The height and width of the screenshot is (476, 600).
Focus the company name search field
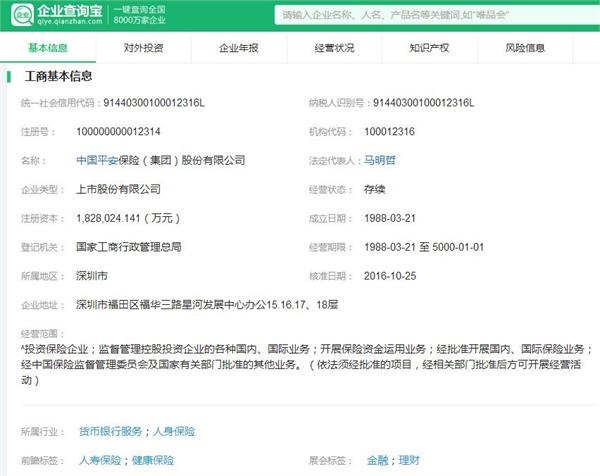pos(437,15)
